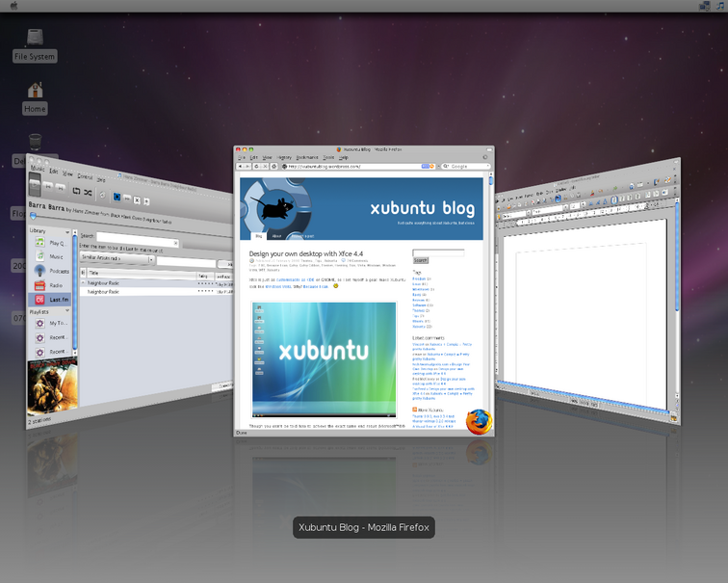This screenshot has height=583, width=728.
Task: Open Edit menu in the music player
Action: pos(54,171)
